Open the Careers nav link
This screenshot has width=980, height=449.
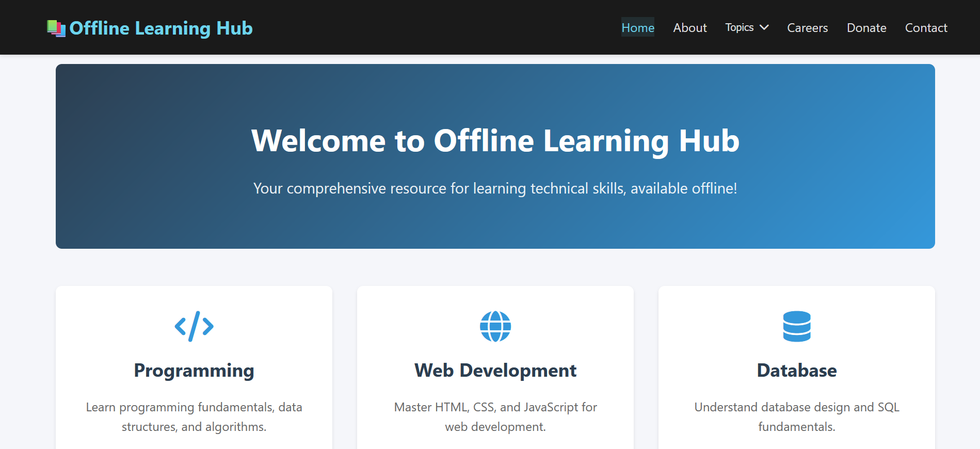tap(808, 27)
